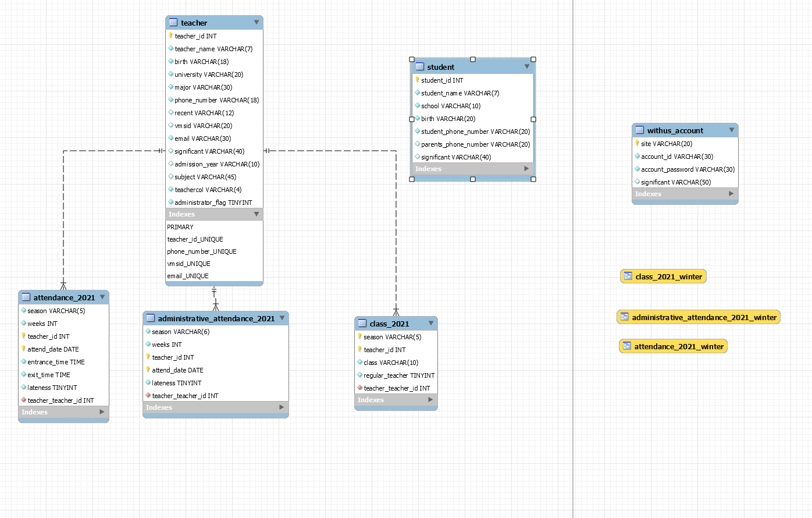The width and height of the screenshot is (812, 518).
Task: Click the student_id primary key icon
Action: click(x=417, y=80)
